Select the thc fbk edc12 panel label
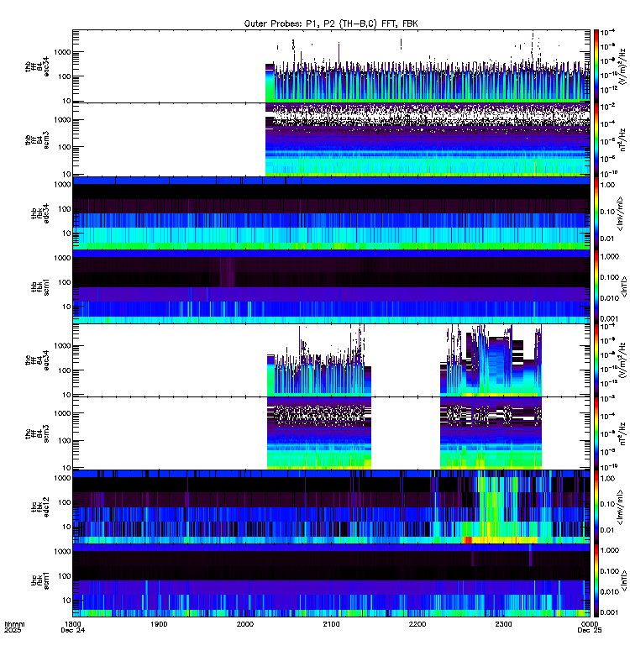630x672 pixels. click(39, 507)
